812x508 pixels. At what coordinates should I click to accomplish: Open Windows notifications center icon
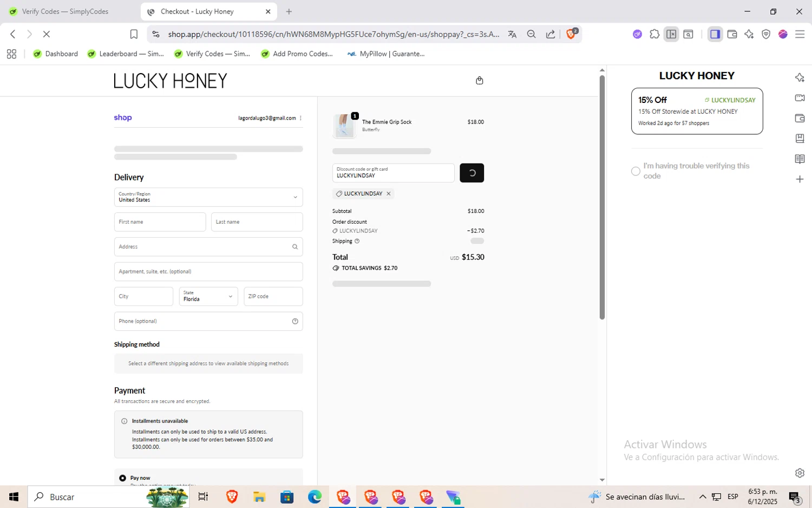795,497
